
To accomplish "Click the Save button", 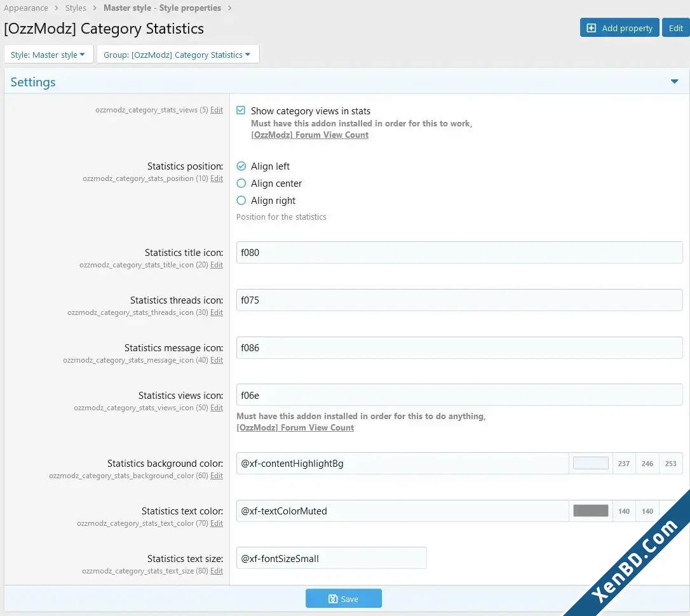I will [344, 598].
